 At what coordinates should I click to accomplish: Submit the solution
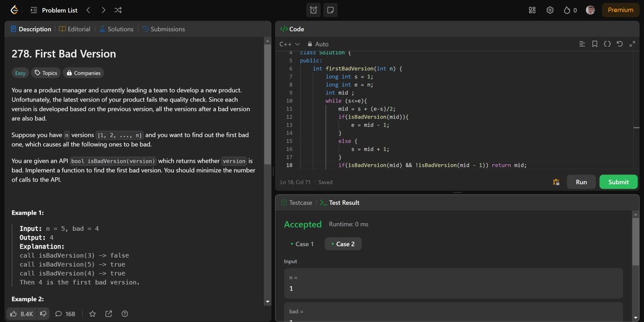(618, 181)
